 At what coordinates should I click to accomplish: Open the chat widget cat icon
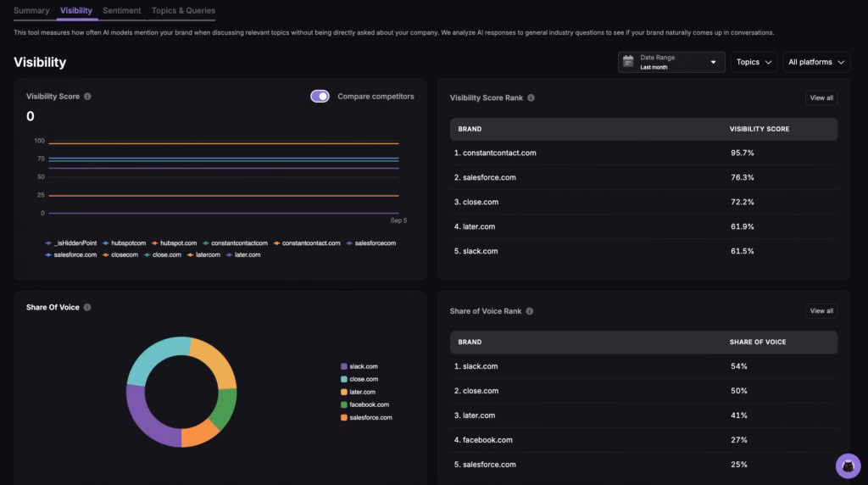tap(848, 465)
